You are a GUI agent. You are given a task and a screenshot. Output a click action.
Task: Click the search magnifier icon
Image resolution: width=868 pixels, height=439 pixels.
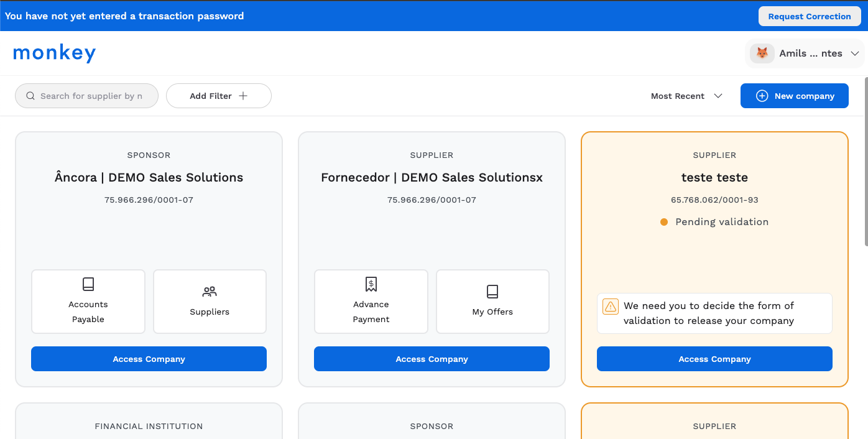click(x=30, y=96)
